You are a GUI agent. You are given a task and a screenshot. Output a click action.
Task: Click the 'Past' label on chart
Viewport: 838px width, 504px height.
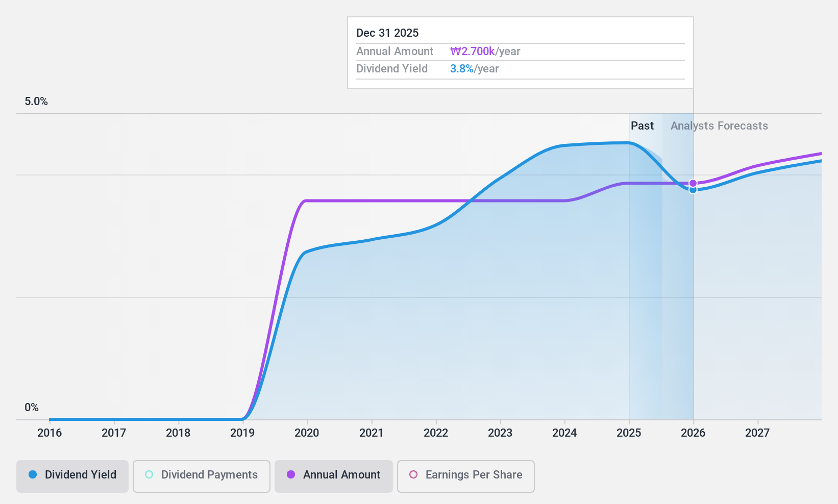pos(642,126)
